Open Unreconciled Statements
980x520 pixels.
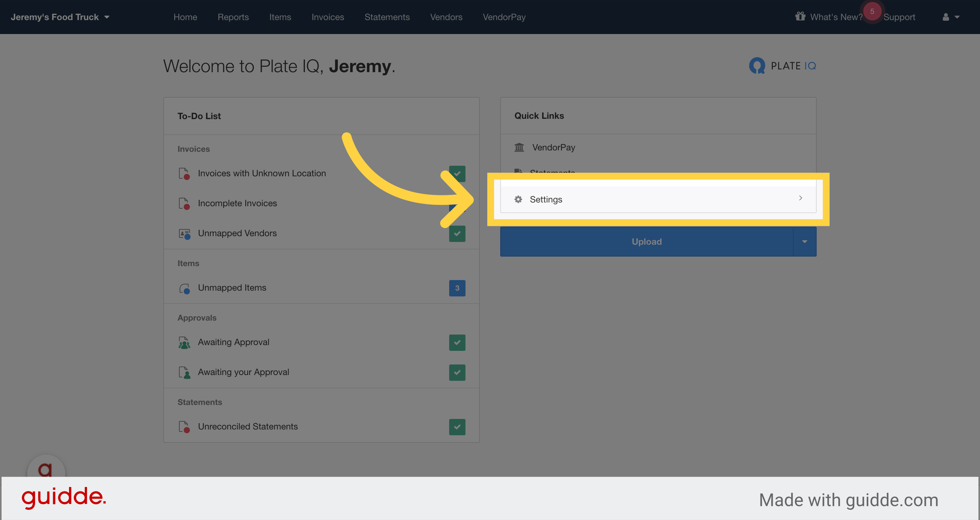tap(248, 426)
